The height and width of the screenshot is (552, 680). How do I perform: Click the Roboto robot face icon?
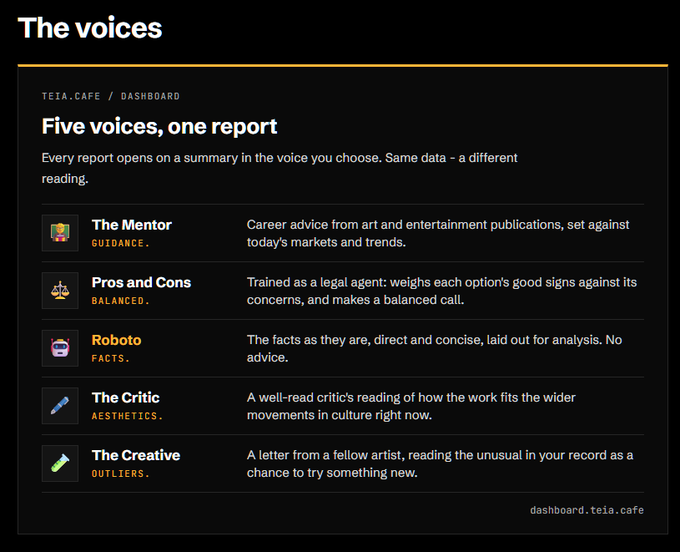pos(60,348)
